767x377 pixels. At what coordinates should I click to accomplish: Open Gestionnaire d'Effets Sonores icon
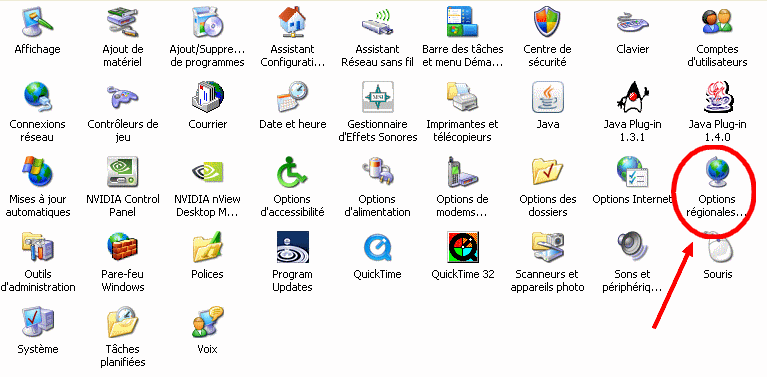(377, 97)
